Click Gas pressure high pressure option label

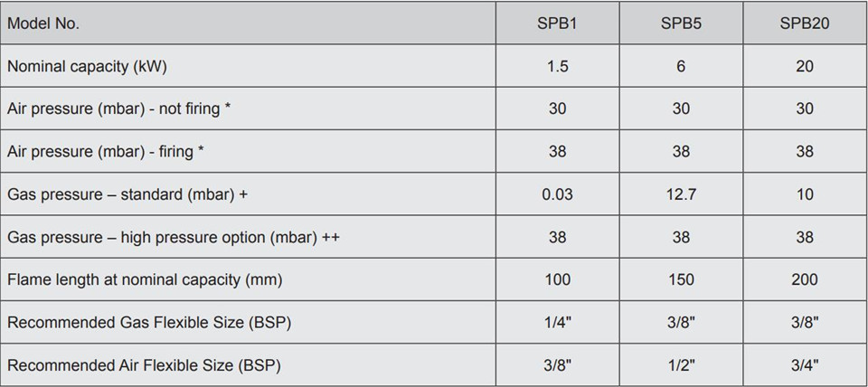[x=174, y=238]
